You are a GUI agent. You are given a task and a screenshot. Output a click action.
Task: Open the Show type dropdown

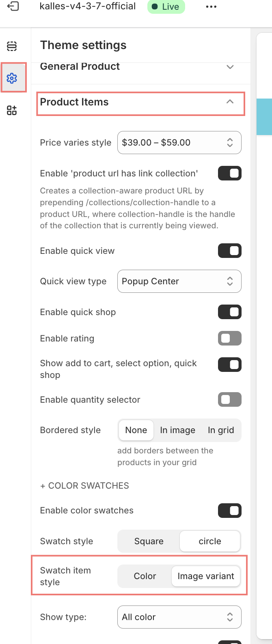pyautogui.click(x=179, y=617)
